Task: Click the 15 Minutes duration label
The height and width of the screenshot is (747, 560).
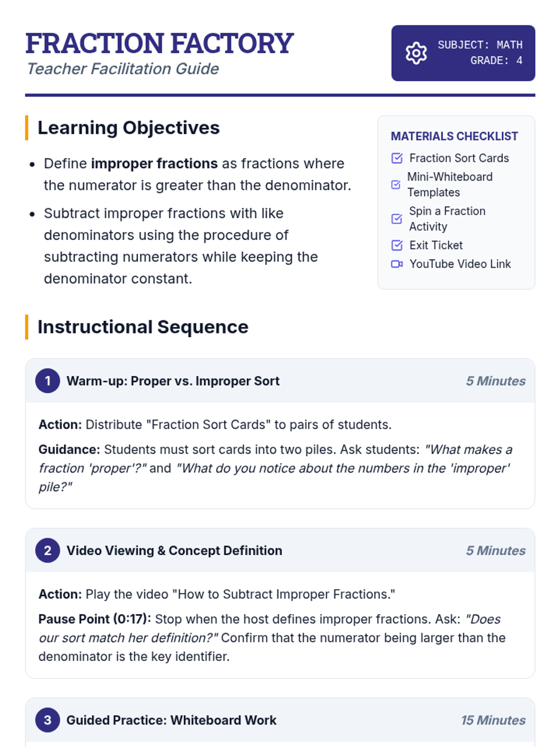Action: click(x=493, y=720)
